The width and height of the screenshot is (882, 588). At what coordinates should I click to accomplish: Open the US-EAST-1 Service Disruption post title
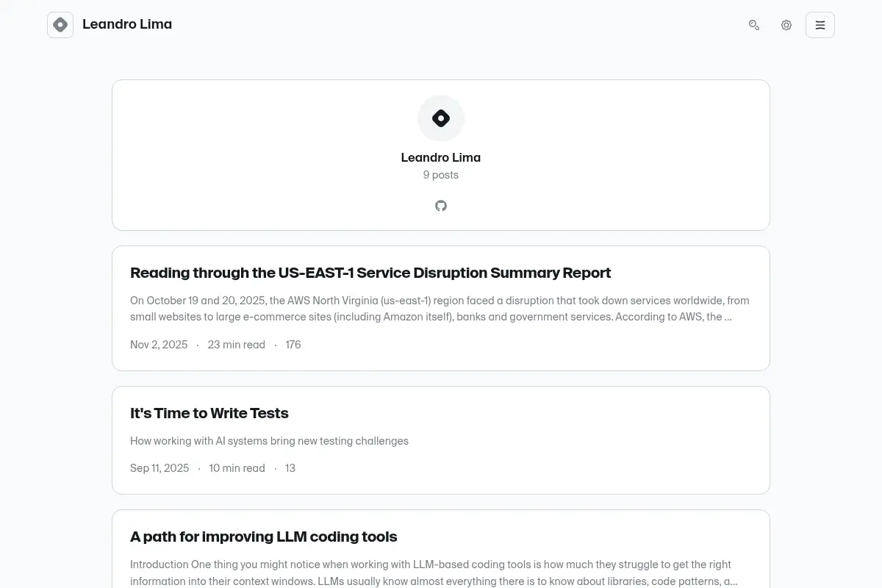(370, 273)
